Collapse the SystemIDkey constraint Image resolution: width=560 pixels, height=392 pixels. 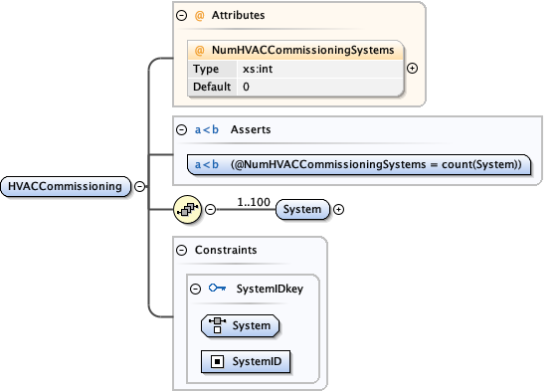click(x=195, y=289)
